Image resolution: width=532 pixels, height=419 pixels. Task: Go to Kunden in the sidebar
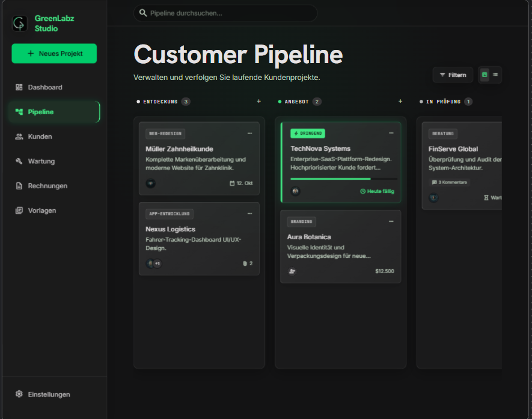pyautogui.click(x=54, y=136)
